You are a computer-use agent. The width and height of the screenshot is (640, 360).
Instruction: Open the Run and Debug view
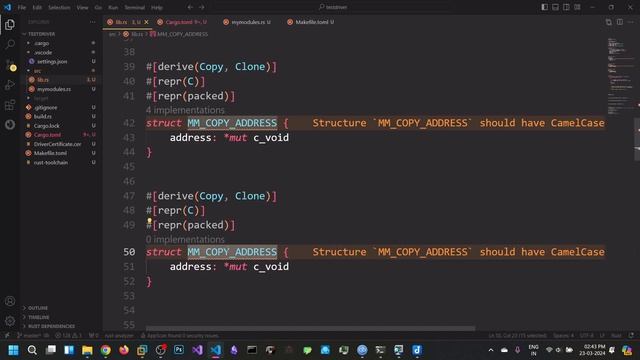tap(10, 85)
